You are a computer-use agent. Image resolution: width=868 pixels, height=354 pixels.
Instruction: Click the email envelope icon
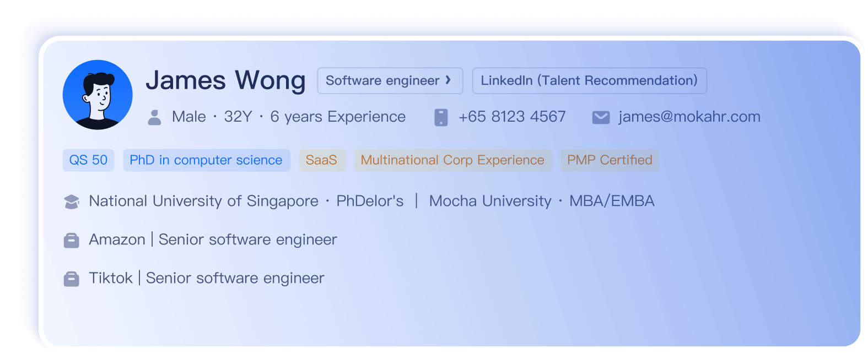click(x=601, y=117)
